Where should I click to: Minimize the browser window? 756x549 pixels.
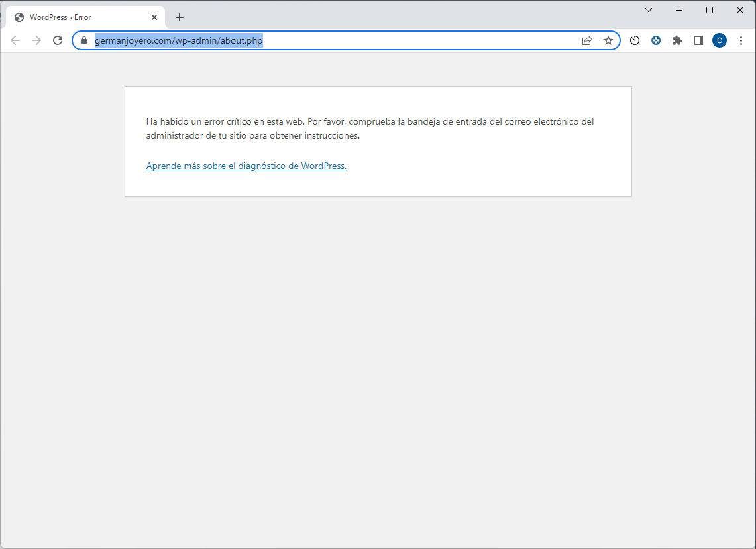[679, 10]
